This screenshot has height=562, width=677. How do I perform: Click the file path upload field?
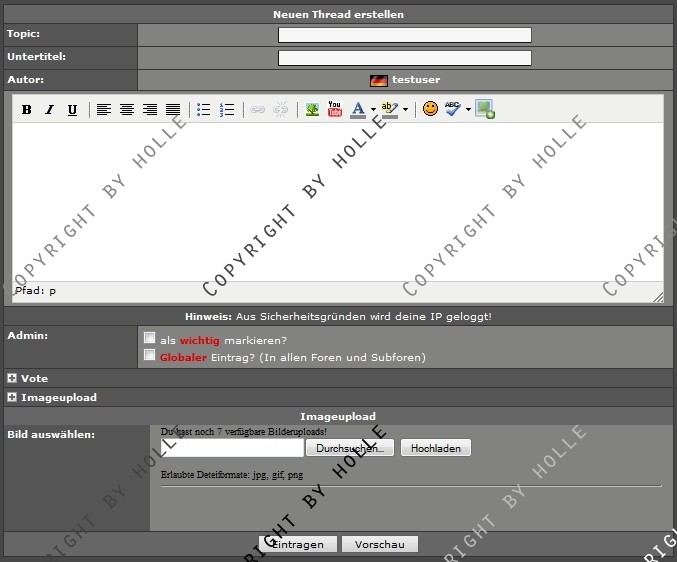point(232,448)
